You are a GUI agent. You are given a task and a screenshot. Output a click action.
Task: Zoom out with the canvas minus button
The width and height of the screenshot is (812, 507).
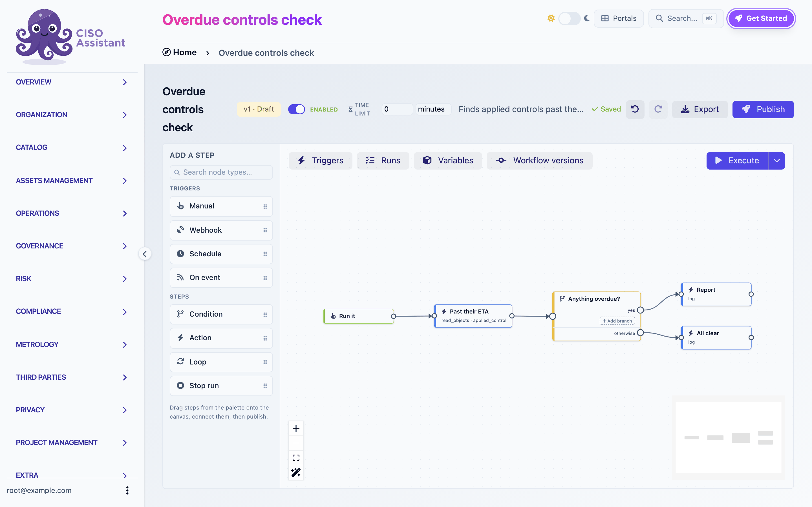coord(296,443)
